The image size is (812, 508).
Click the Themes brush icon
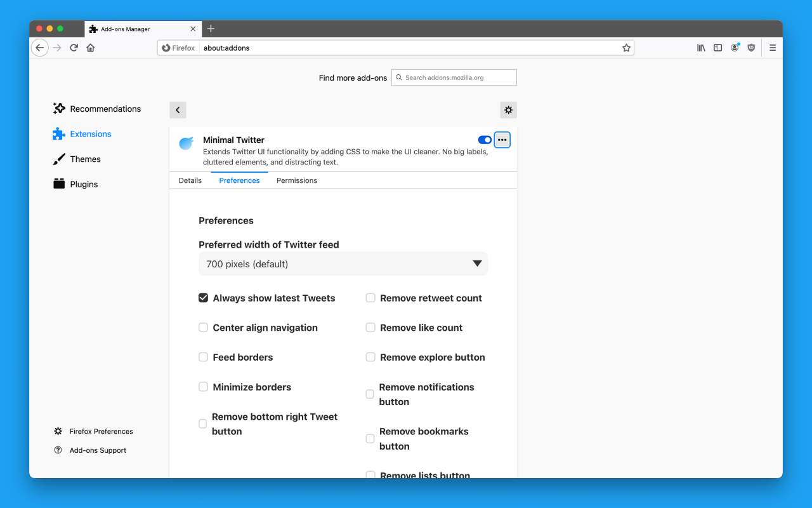pyautogui.click(x=59, y=159)
